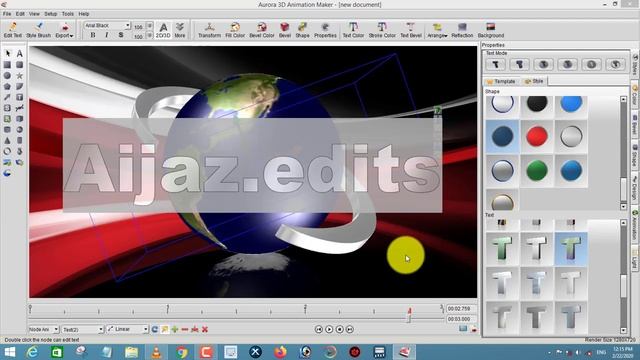Open the Export dropdown
This screenshot has height=360, width=640.
click(64, 30)
